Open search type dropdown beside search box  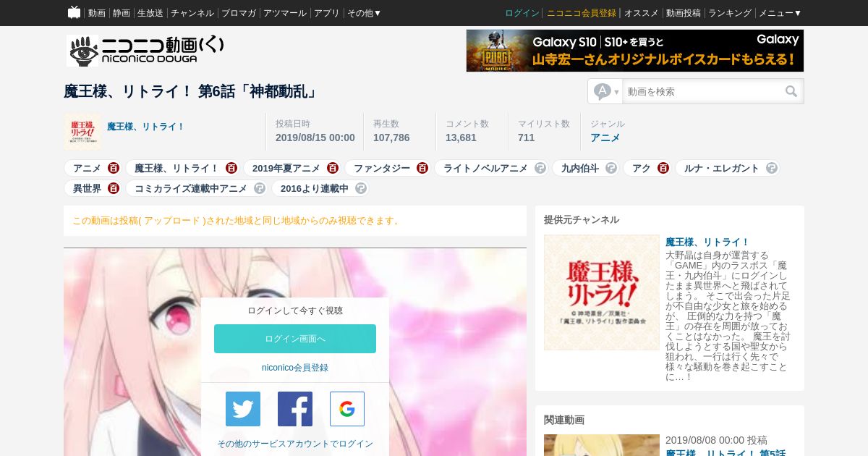(x=606, y=91)
